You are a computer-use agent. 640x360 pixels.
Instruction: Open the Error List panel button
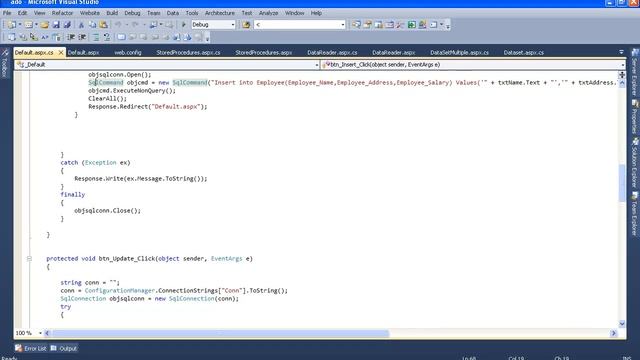click(31, 348)
